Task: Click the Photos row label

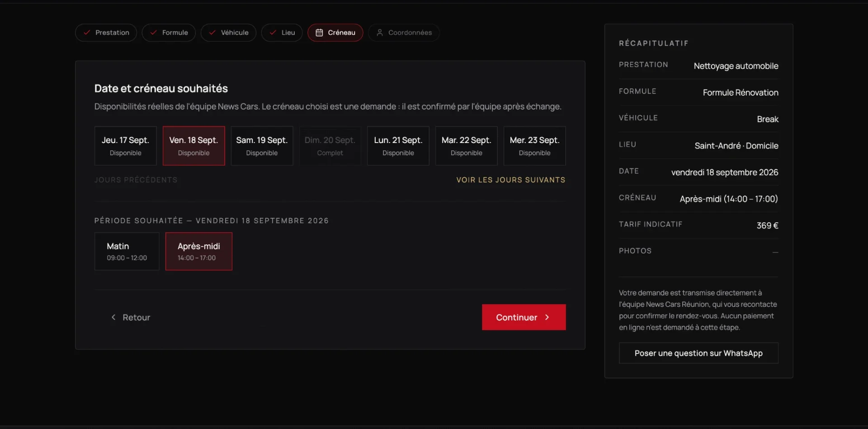Action: [x=635, y=251]
